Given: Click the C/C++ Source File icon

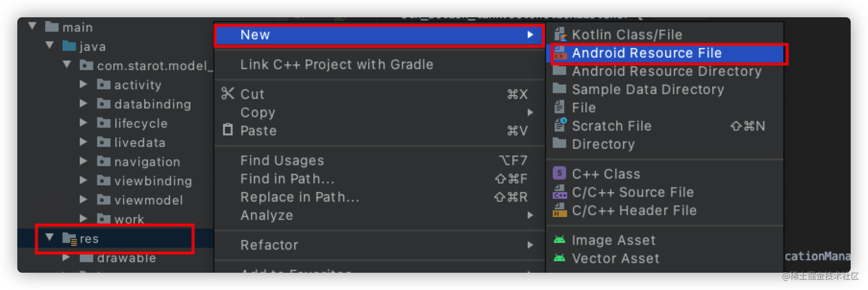Looking at the screenshot, I should pyautogui.click(x=560, y=192).
